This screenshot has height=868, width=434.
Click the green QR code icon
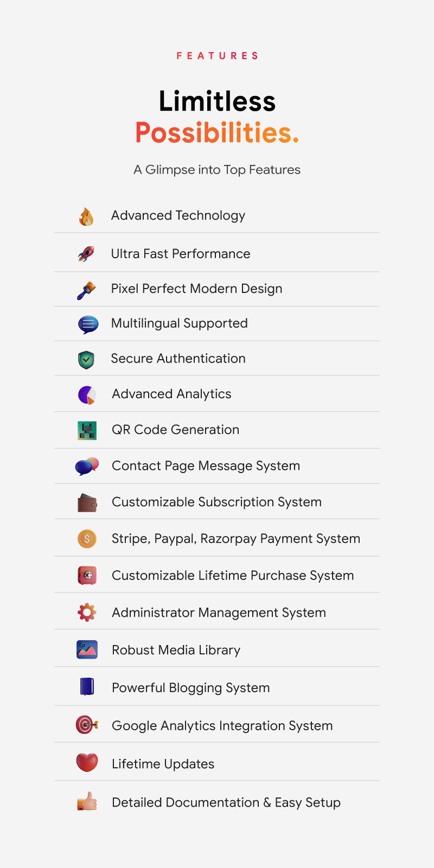[x=87, y=431]
